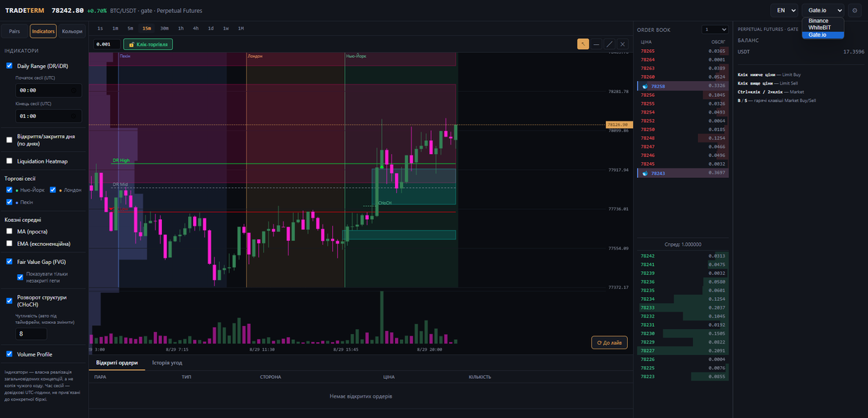The width and height of the screenshot is (868, 418).
Task: Click the session end time field 01:00
Action: (x=48, y=116)
